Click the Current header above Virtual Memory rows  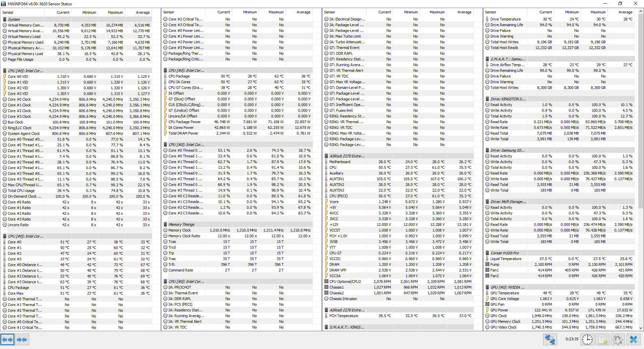(x=63, y=12)
